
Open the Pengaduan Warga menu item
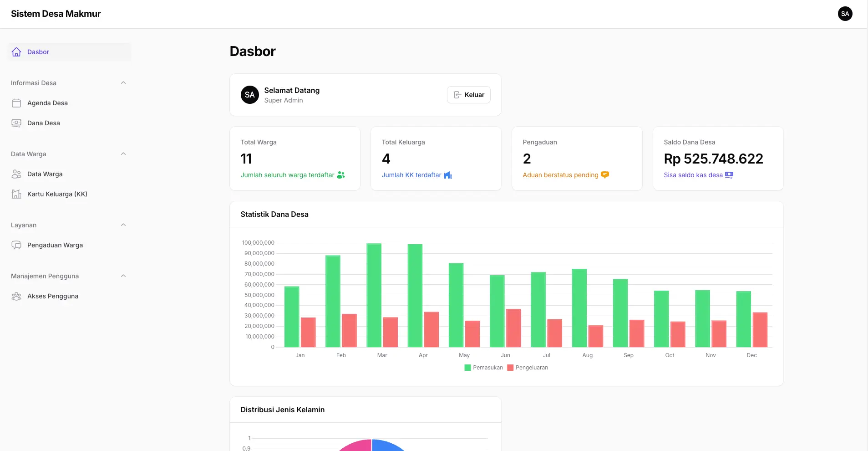[55, 245]
